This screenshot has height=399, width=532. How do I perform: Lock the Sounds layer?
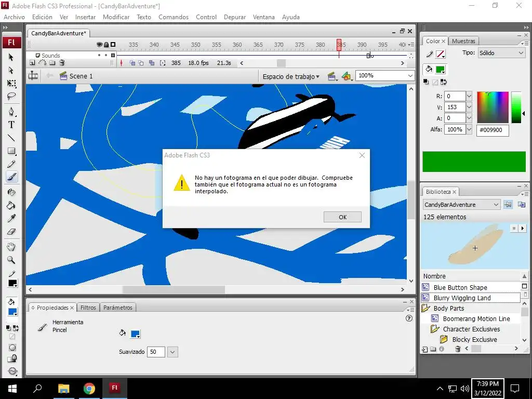(x=106, y=55)
